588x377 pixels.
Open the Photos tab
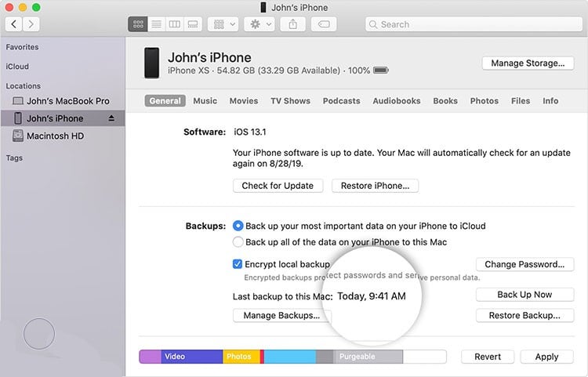[x=485, y=101]
